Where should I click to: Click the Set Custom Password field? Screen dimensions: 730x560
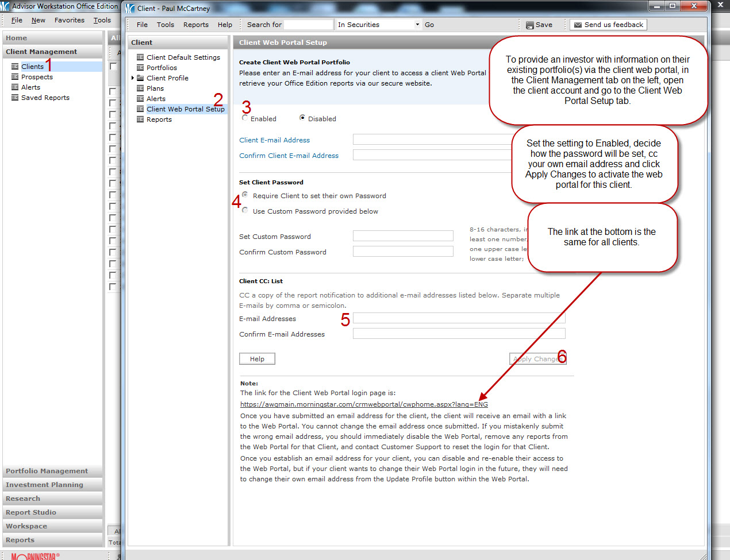click(x=402, y=236)
